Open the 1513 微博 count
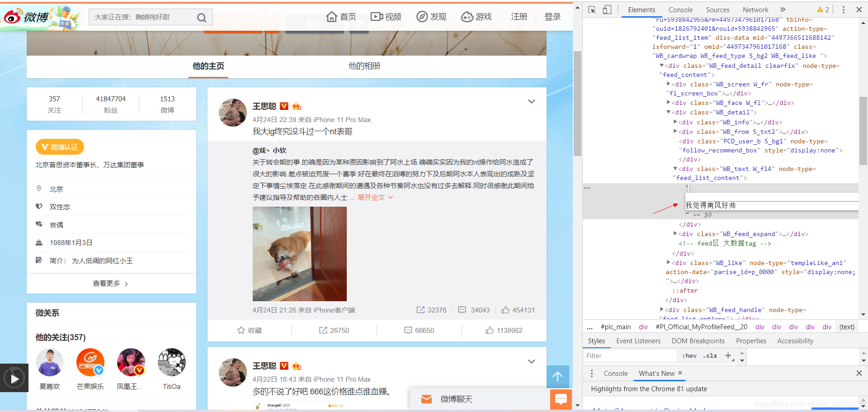 pyautogui.click(x=167, y=104)
